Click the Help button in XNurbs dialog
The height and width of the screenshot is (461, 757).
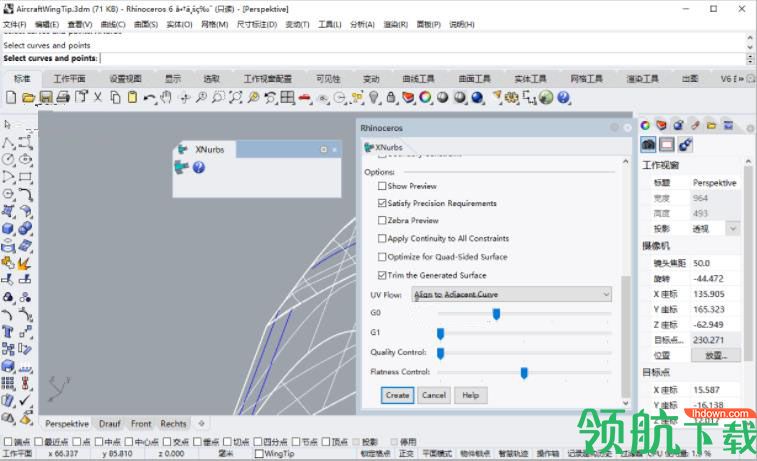click(470, 395)
